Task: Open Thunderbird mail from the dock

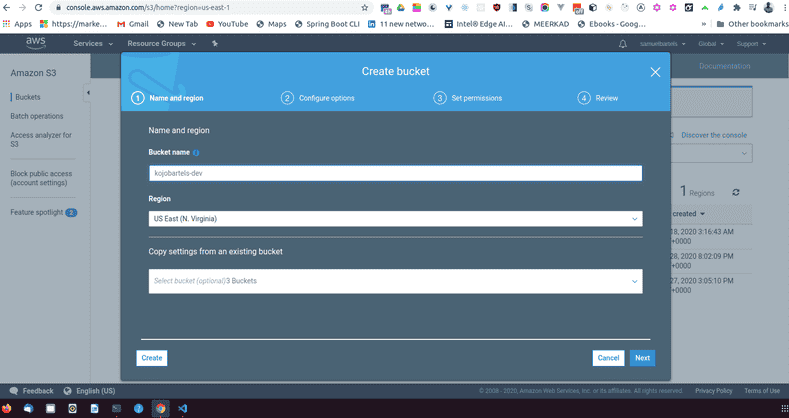Action: click(29, 408)
